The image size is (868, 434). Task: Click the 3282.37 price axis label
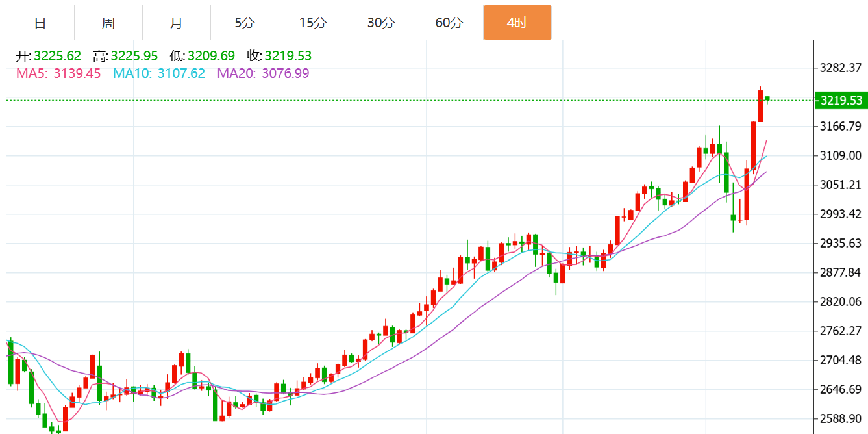(841, 68)
